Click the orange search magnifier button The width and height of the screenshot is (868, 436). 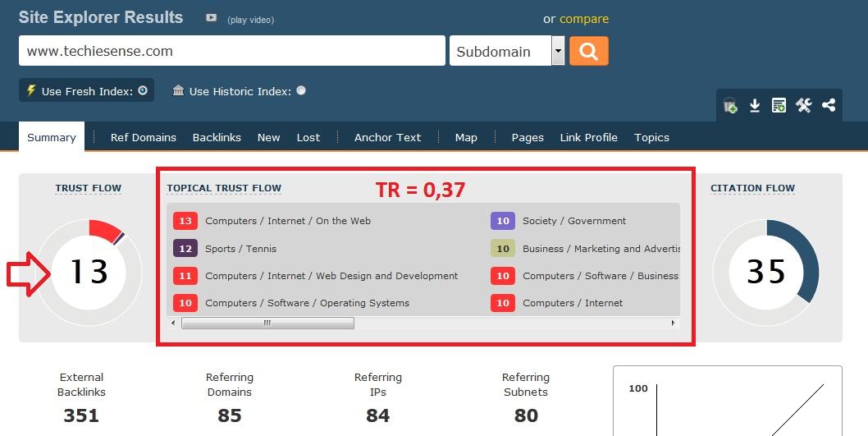click(588, 51)
